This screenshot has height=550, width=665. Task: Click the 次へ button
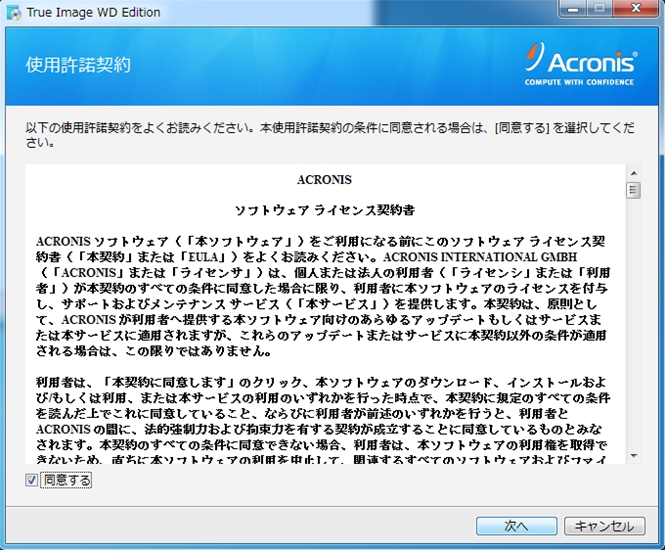click(516, 526)
